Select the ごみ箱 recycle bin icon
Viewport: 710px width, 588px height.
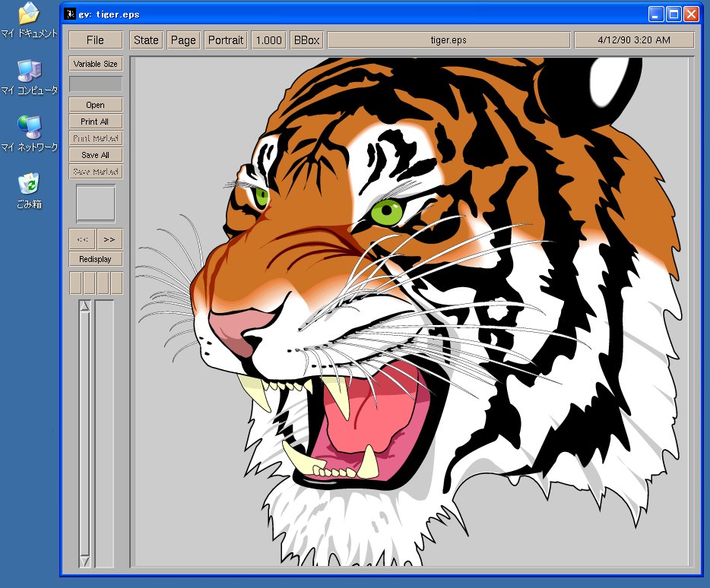coord(29,191)
